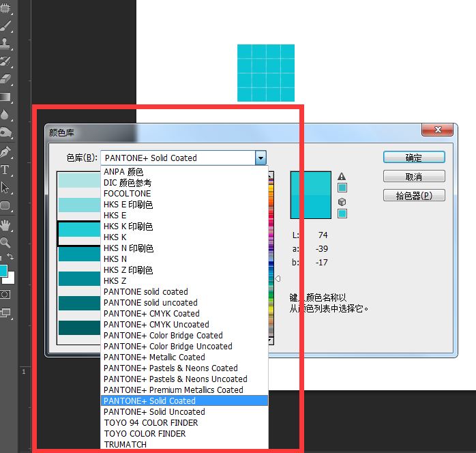Screen dimensions: 476x453
Task: Open the 色库 library dropdown arrow
Action: click(x=261, y=158)
